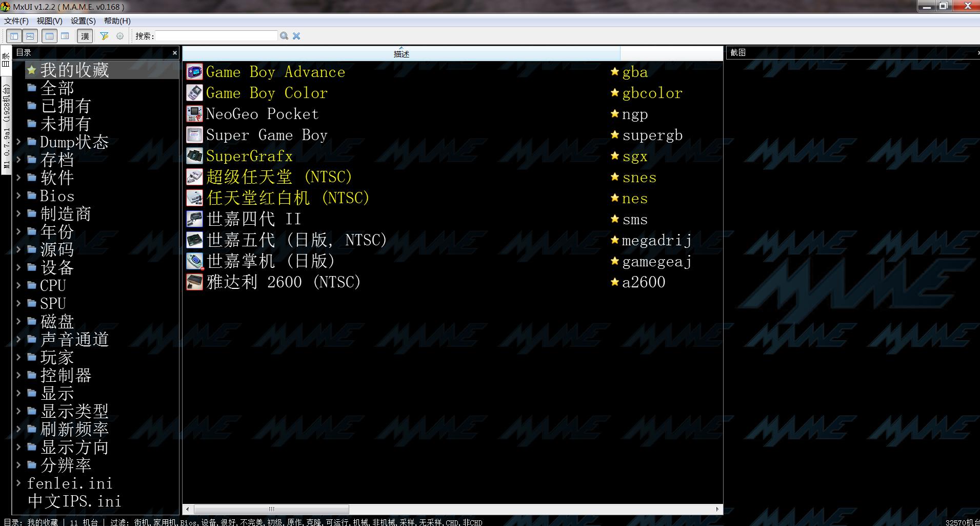Open the filter settings funnel icon
Viewport: 980px width, 526px height.
pos(104,36)
